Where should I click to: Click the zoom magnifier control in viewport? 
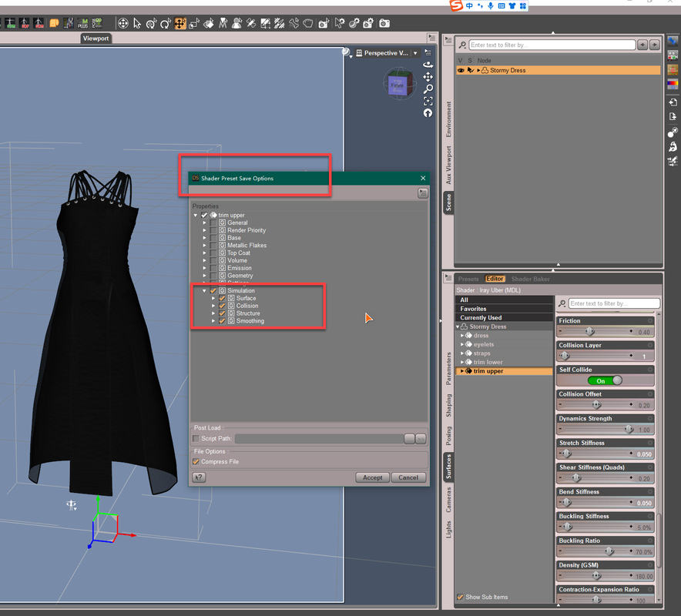(428, 89)
